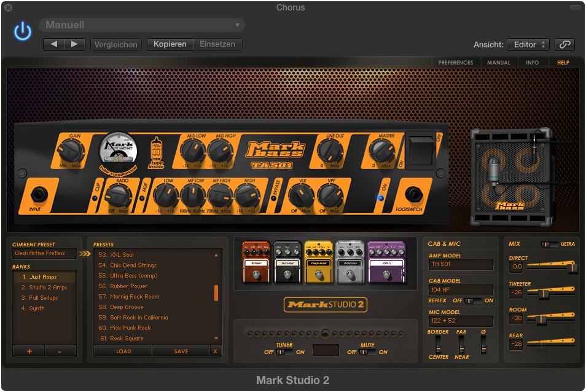Viewport: 586px width, 392px height.
Task: Go to next preset with right arrow
Action: tap(74, 44)
